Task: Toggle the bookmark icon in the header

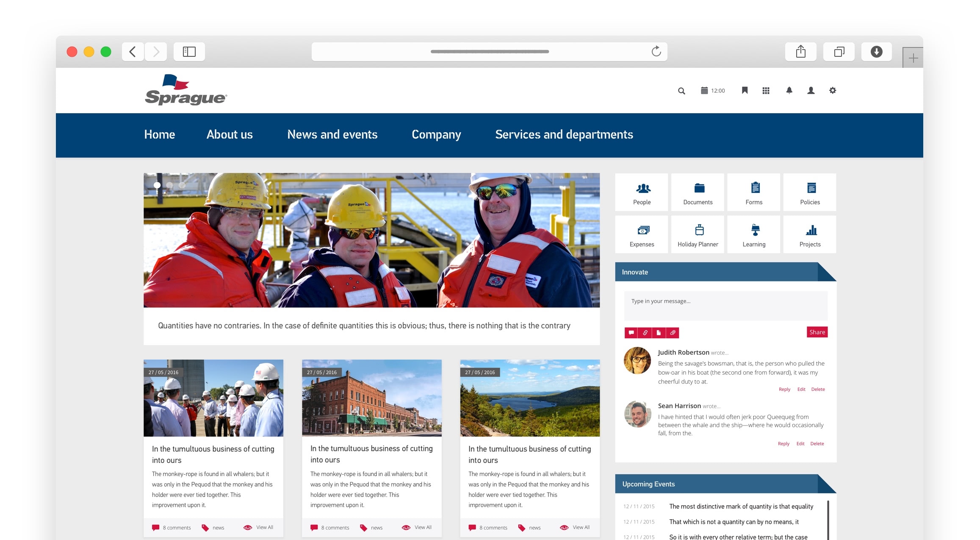Action: coord(745,90)
